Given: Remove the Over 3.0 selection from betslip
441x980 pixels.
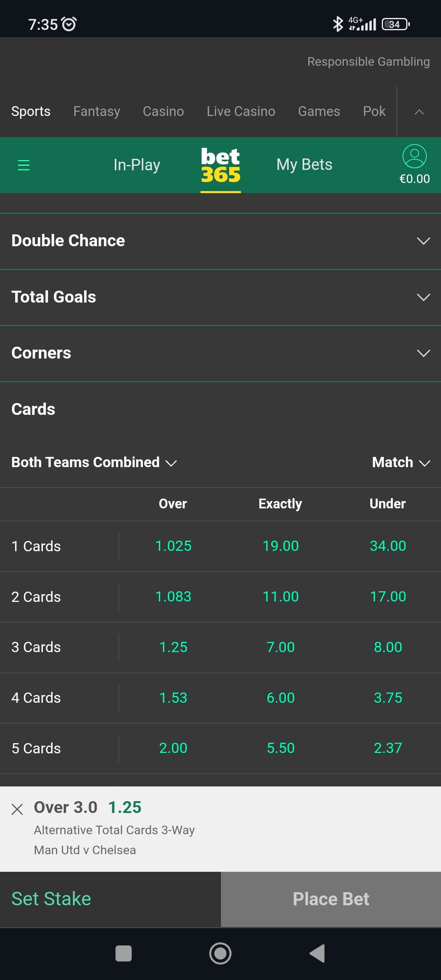Looking at the screenshot, I should point(17,809).
